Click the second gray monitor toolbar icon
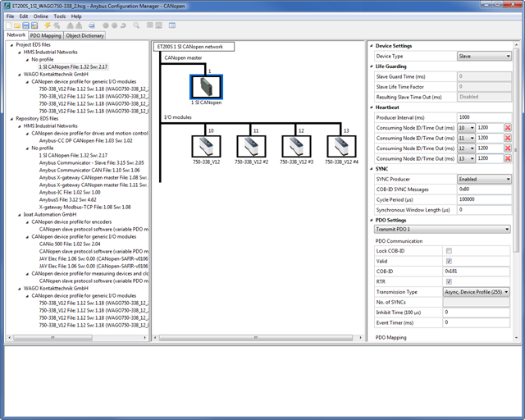The height and width of the screenshot is (420, 525). point(158,25)
